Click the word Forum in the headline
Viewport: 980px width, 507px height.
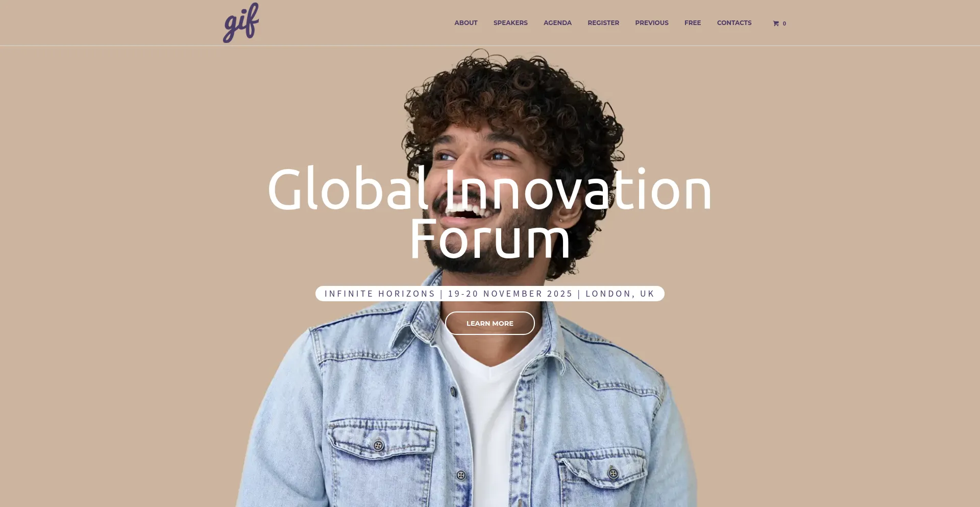pyautogui.click(x=490, y=239)
